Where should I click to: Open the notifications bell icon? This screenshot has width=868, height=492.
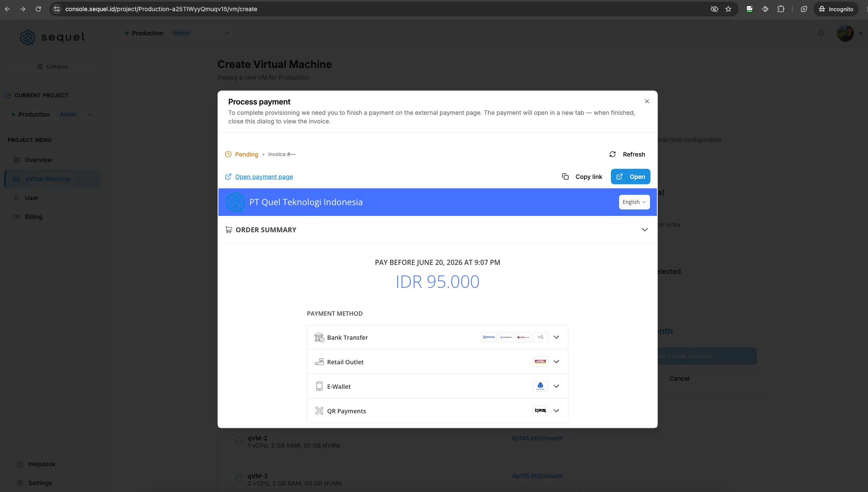tap(821, 33)
